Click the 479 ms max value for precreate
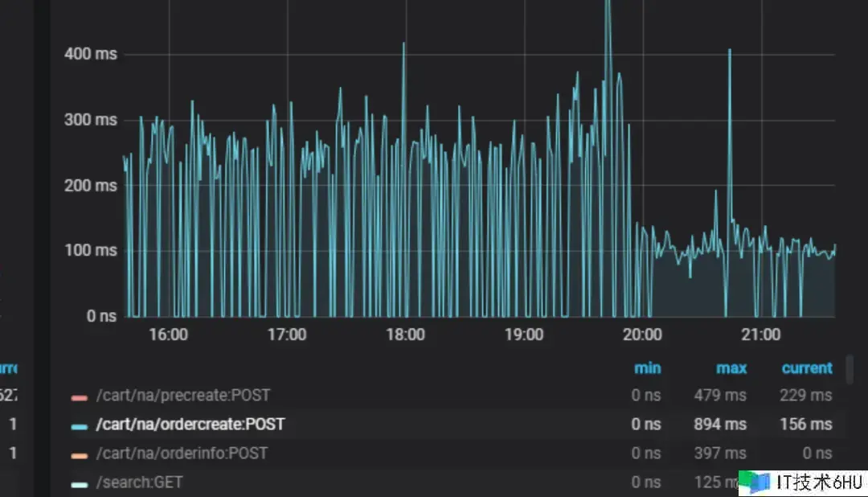The image size is (868, 497). [720, 396]
